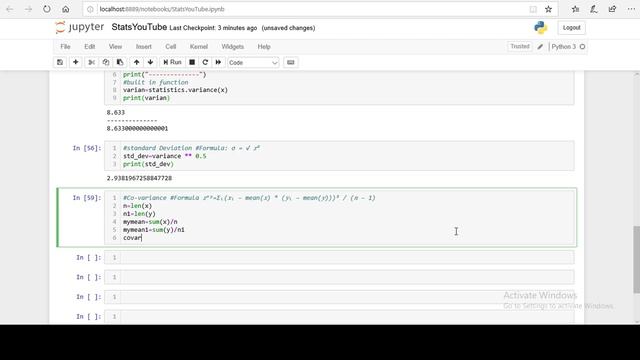
Task: Click the notebook vertical scrollbar thumb
Action: 636,259
